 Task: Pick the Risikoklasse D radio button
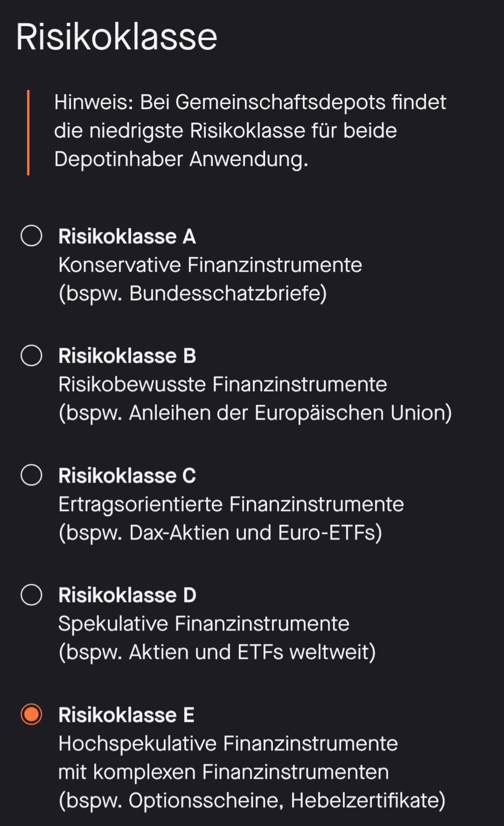click(x=31, y=595)
